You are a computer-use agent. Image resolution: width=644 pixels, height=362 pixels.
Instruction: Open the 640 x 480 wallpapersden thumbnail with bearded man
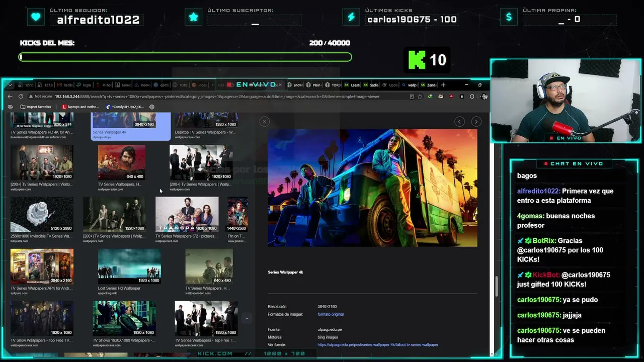click(x=121, y=162)
